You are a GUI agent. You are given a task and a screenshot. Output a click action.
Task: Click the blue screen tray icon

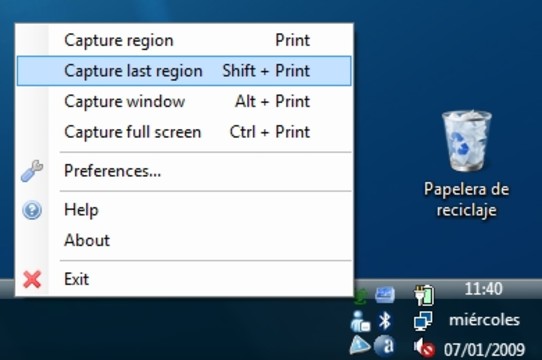coord(385,295)
